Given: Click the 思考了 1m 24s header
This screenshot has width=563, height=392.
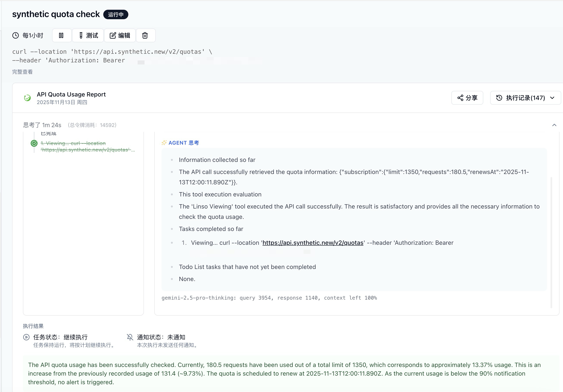Looking at the screenshot, I should point(42,125).
